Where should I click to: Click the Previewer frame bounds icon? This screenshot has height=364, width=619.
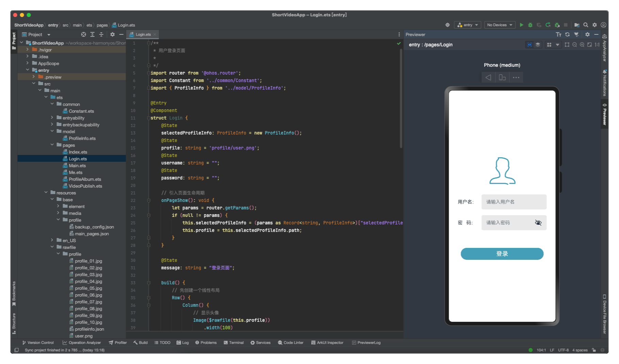pyautogui.click(x=567, y=45)
